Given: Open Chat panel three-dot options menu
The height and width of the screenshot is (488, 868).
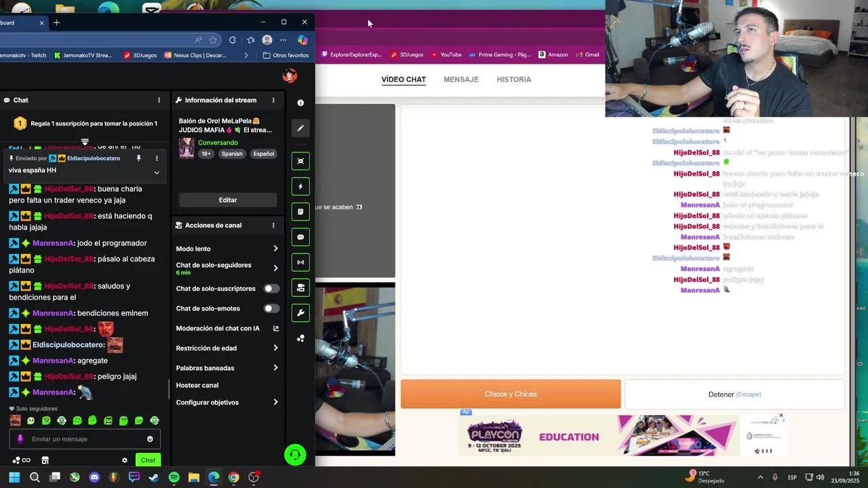Looking at the screenshot, I should 159,100.
